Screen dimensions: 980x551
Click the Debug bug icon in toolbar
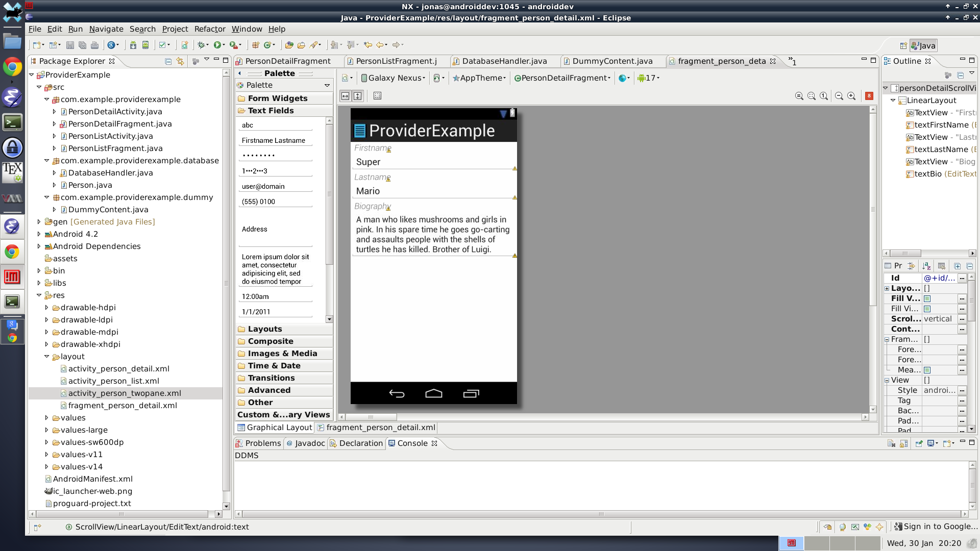[202, 45]
